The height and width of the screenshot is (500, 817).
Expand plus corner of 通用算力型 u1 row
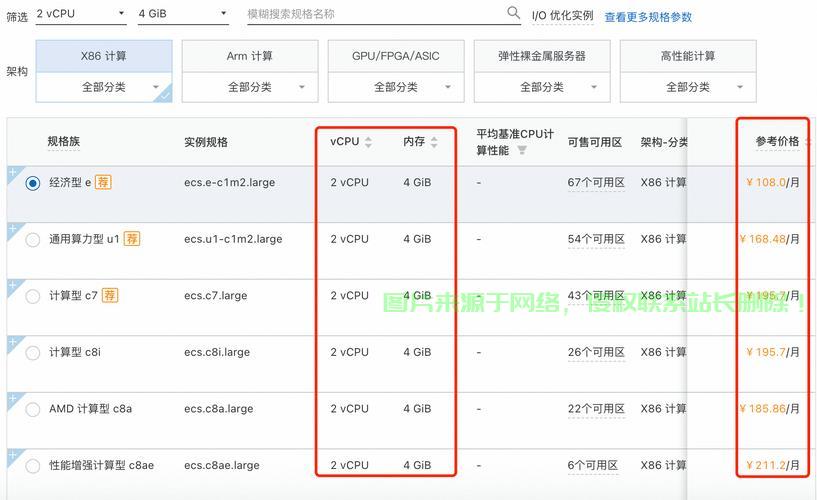(13, 229)
